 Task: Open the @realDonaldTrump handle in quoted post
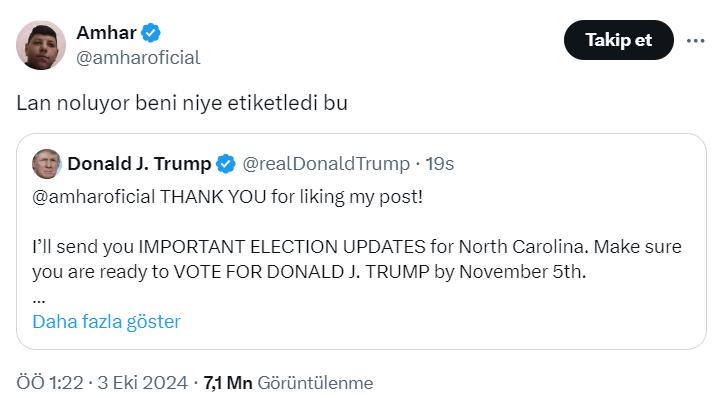point(326,164)
